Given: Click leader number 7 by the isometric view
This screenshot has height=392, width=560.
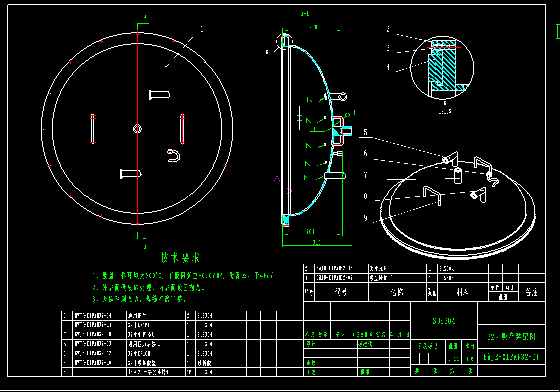Looking at the screenshot, I should (365, 175).
